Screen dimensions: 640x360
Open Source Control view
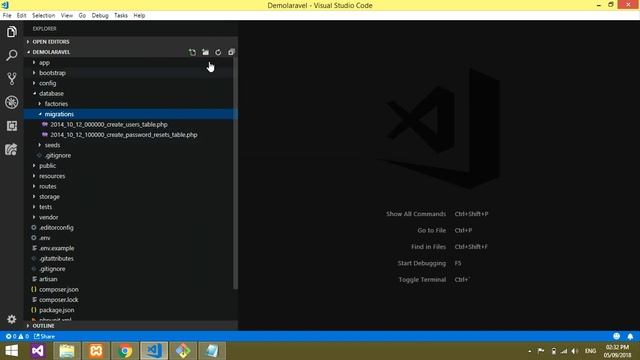coord(11,79)
